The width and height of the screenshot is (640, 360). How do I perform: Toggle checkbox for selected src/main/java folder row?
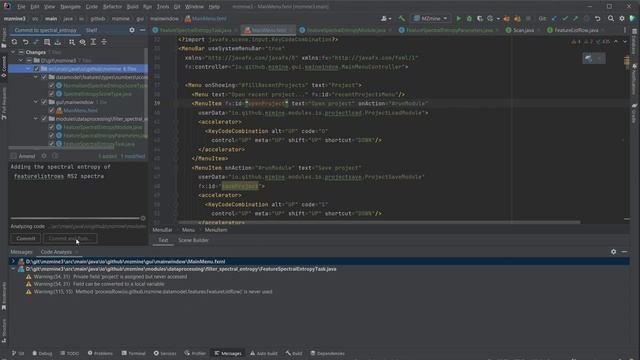pyautogui.click(x=36, y=69)
